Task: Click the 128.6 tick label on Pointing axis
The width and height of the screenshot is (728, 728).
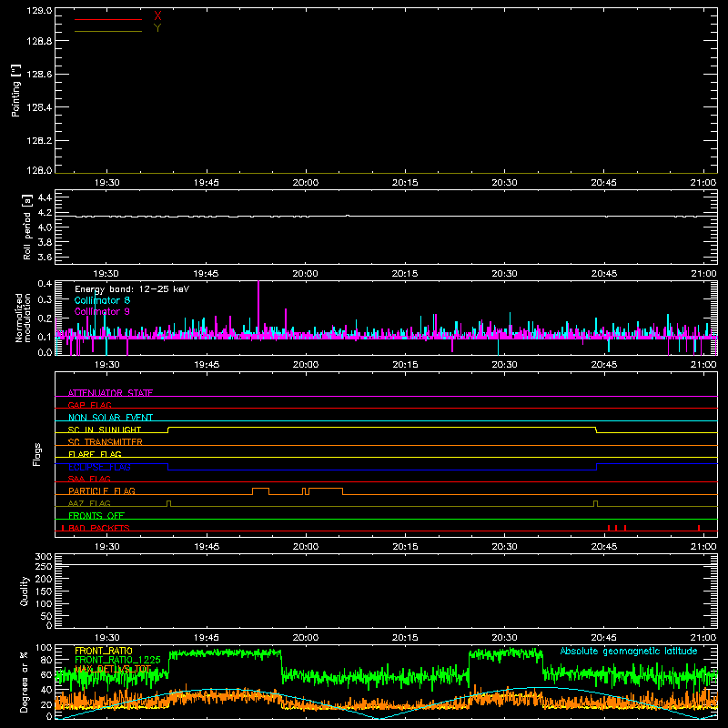Action: pyautogui.click(x=39, y=74)
